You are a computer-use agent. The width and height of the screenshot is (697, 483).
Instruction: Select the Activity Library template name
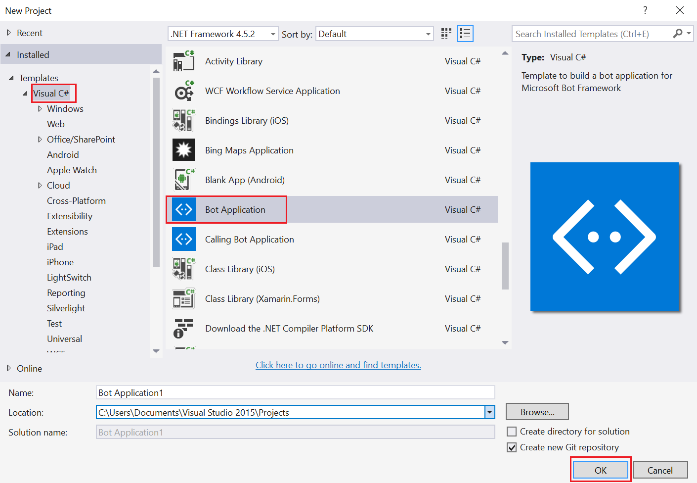coord(233,61)
